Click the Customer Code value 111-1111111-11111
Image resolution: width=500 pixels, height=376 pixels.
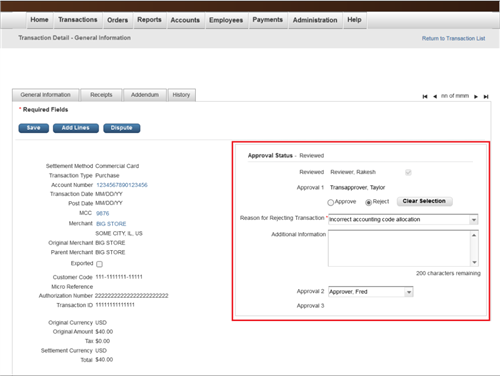tap(119, 277)
